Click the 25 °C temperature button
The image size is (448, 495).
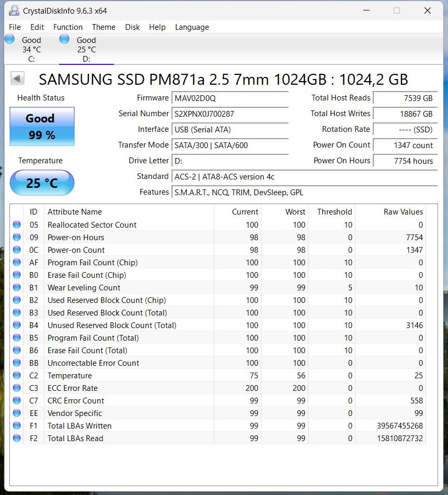(42, 183)
